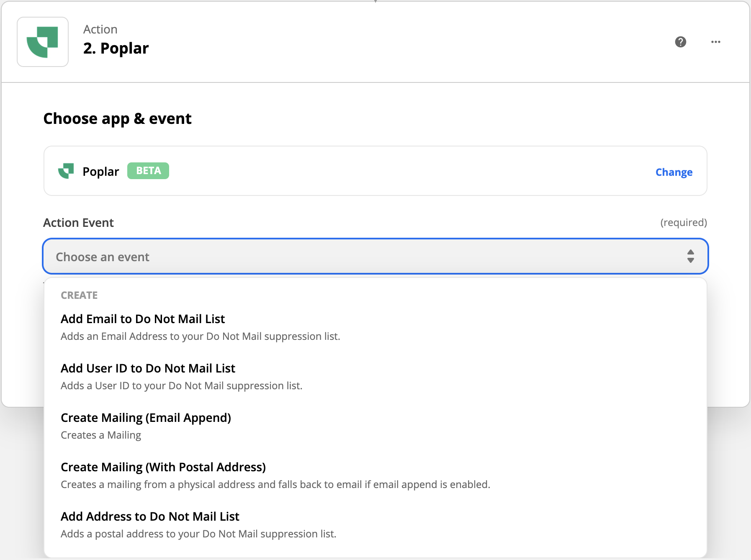Click the Choose app & event heading
This screenshot has width=751, height=560.
(x=117, y=118)
